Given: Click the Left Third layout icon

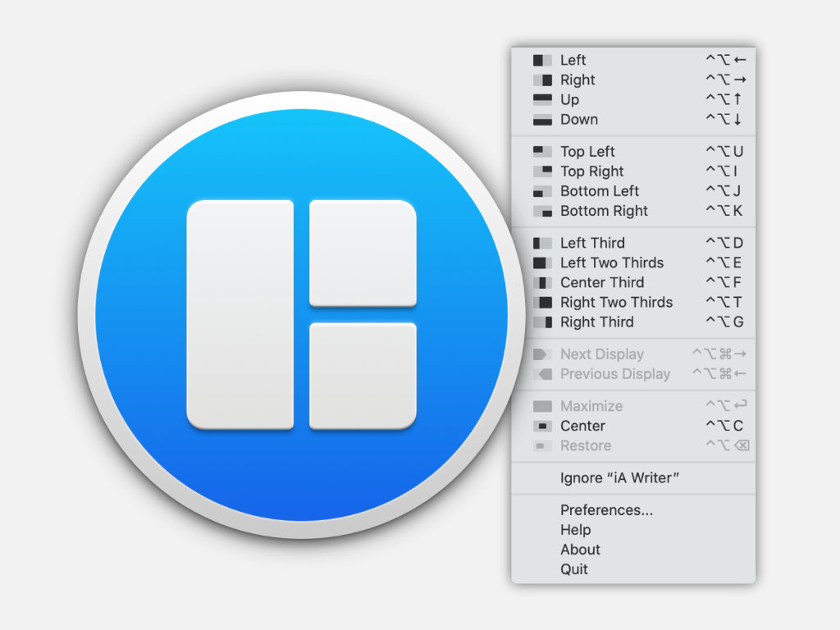Looking at the screenshot, I should (x=542, y=243).
